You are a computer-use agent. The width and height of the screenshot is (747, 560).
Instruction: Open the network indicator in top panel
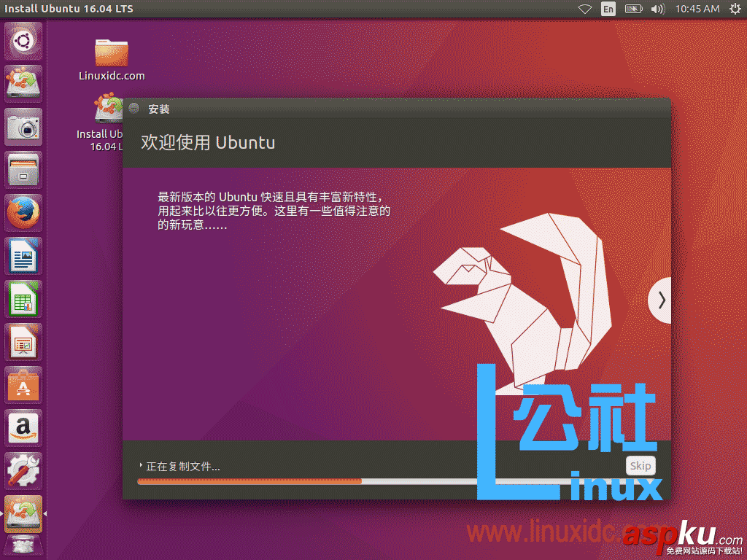click(x=584, y=9)
